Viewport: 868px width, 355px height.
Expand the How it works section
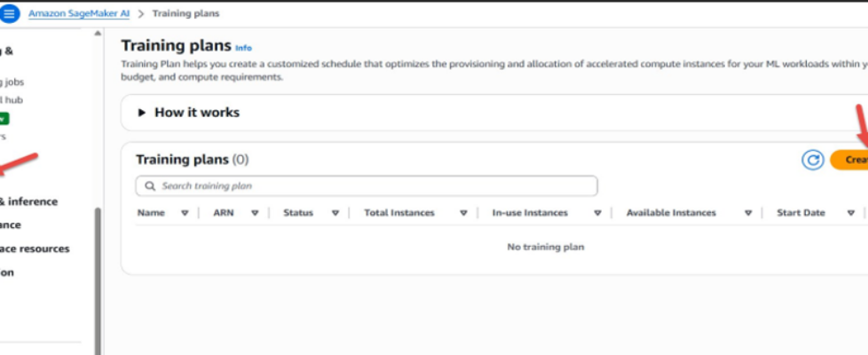[x=142, y=113]
